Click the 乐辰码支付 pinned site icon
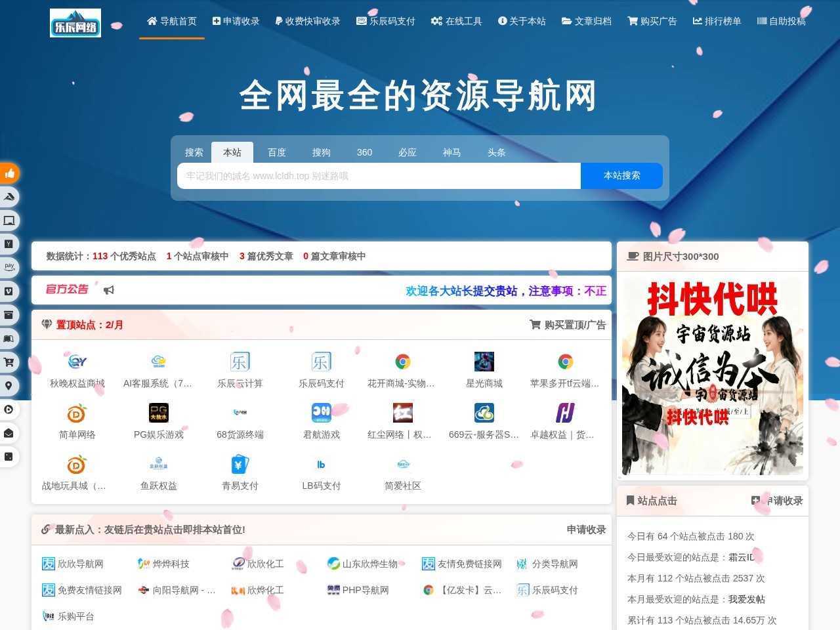 click(321, 362)
